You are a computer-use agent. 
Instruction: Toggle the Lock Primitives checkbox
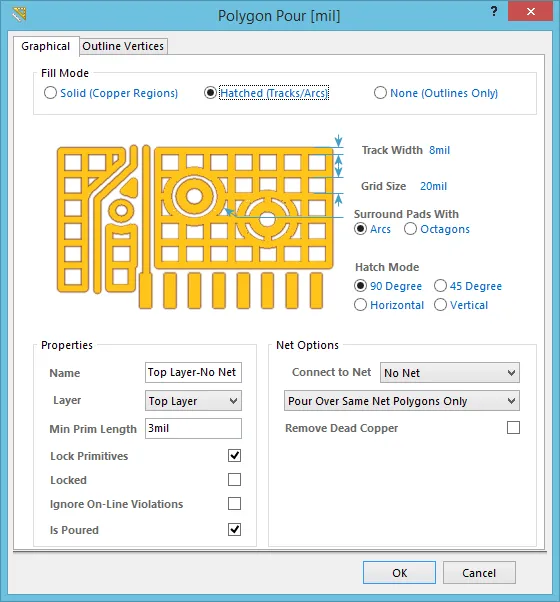coord(235,456)
